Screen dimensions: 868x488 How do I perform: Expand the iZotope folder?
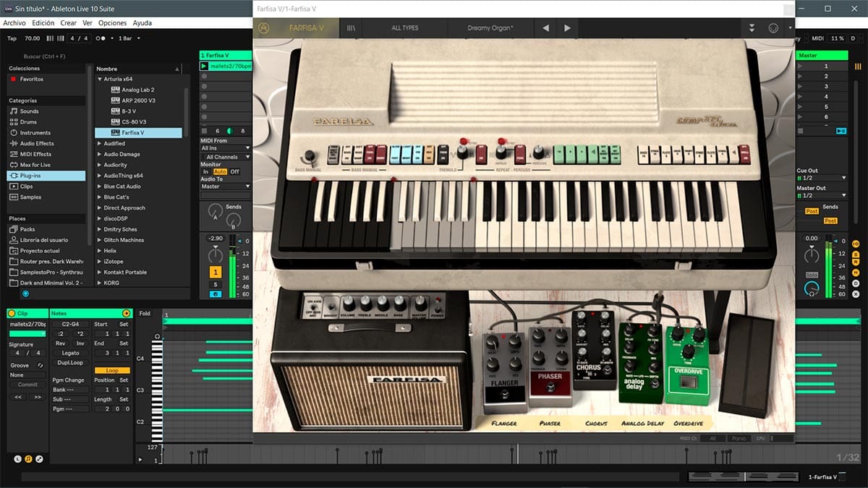100,262
